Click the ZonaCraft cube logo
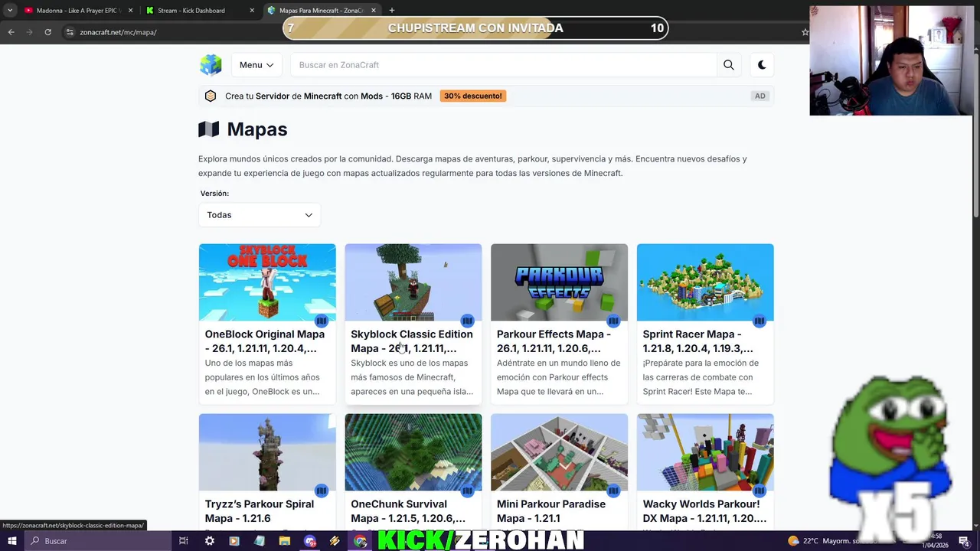Image resolution: width=980 pixels, height=551 pixels. point(211,65)
